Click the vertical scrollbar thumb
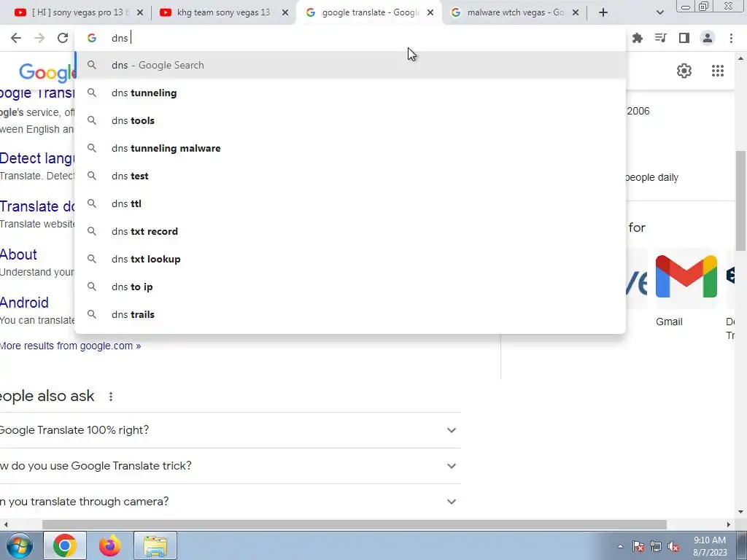747x560 pixels. [x=740, y=200]
